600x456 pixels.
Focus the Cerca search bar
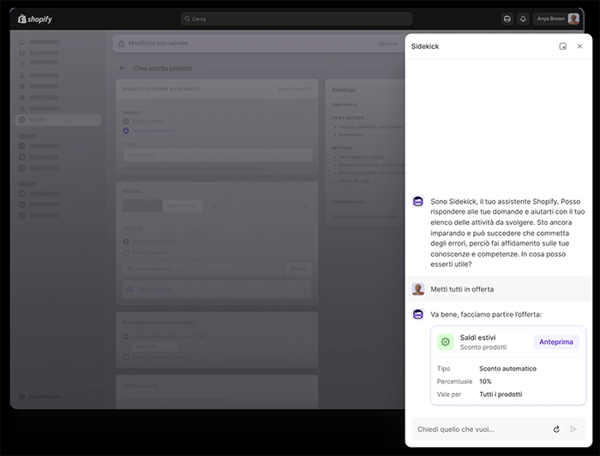pos(297,19)
